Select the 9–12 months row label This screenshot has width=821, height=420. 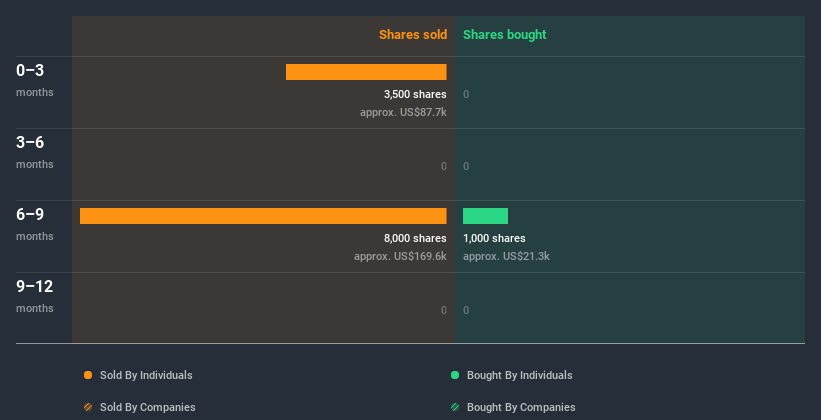[x=35, y=296]
